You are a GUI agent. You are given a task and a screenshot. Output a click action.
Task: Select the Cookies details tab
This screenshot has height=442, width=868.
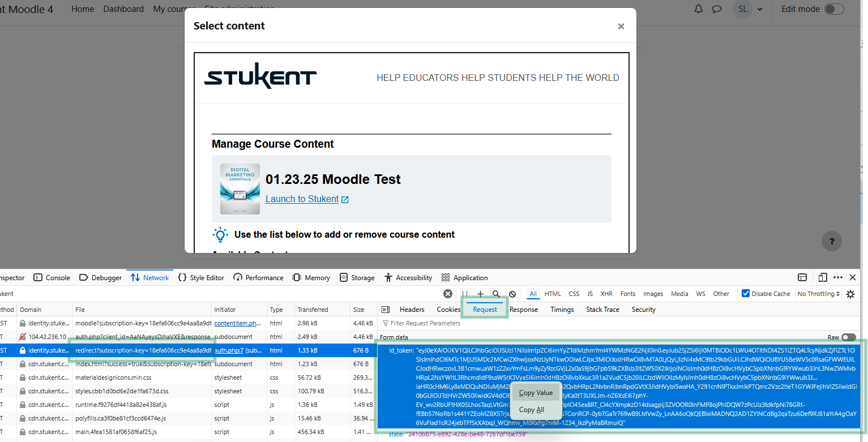448,310
